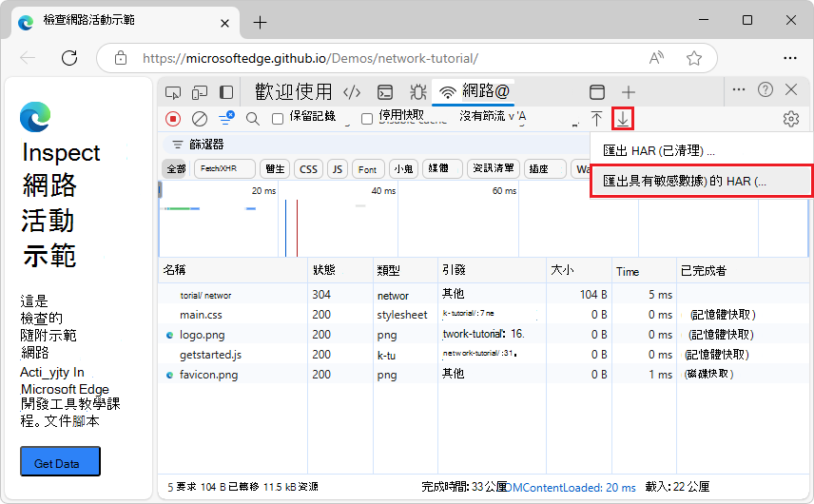Screen dimensions: 814x504
Task: Close the DevTools panel
Action: (791, 89)
